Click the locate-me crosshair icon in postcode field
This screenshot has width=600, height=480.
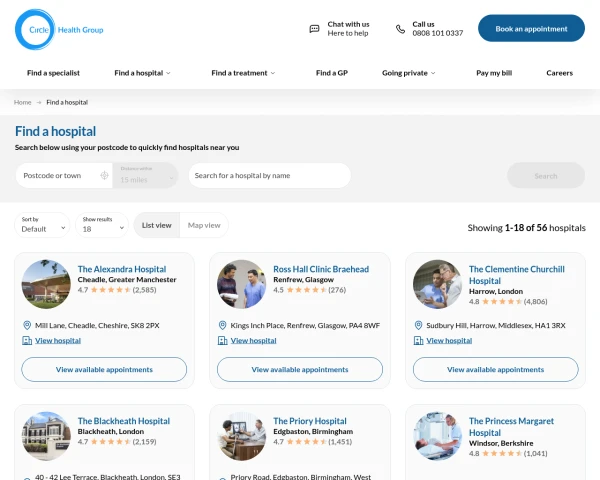tap(104, 175)
